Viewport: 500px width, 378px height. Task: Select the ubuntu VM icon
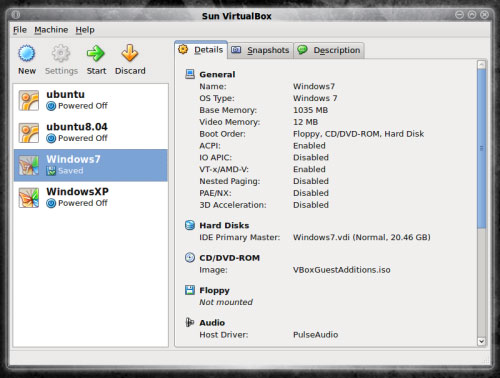(x=29, y=100)
